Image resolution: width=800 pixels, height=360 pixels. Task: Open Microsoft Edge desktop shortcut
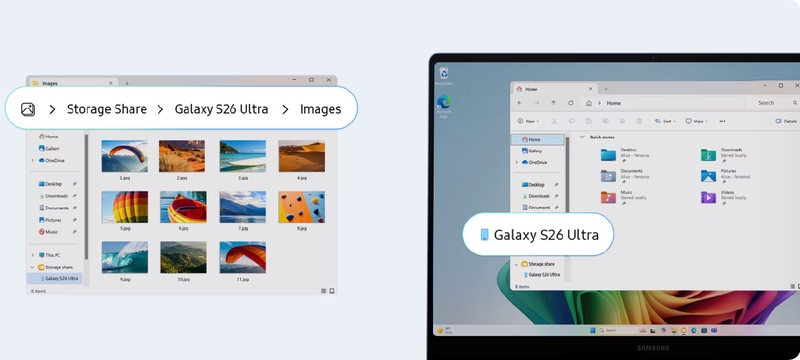pos(443,106)
